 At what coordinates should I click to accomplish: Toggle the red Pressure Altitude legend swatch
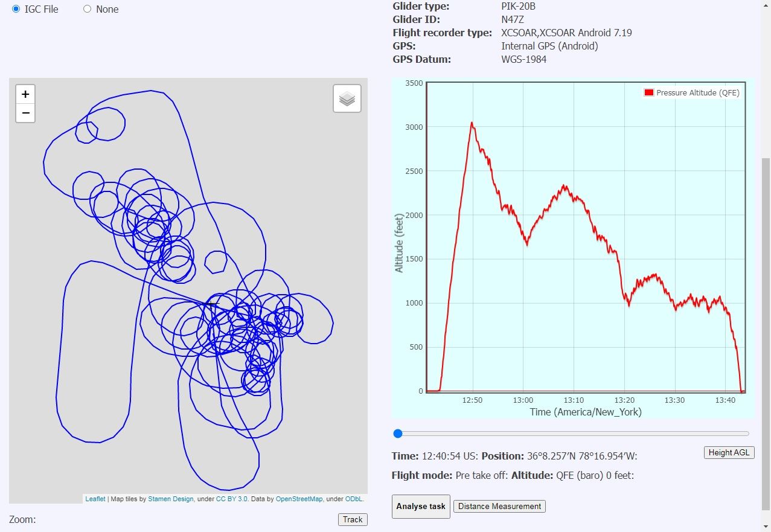pos(649,93)
